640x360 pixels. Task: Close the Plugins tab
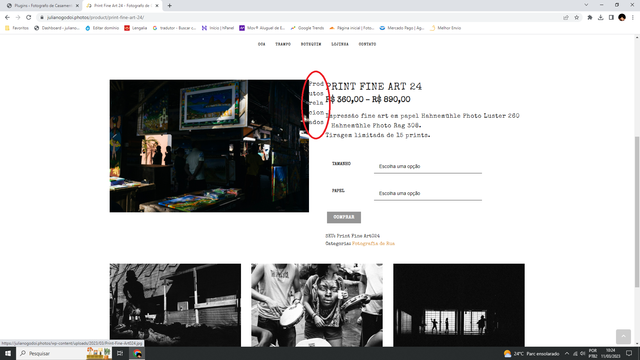(77, 6)
